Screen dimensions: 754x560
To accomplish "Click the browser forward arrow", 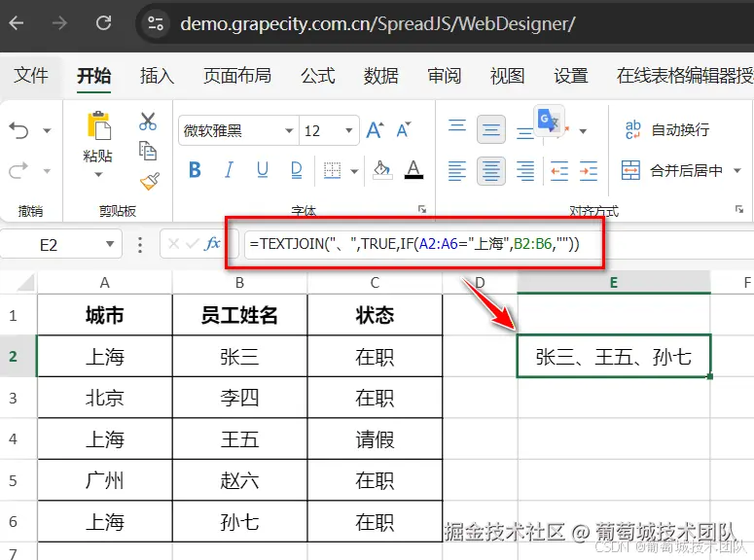I will click(x=59, y=22).
